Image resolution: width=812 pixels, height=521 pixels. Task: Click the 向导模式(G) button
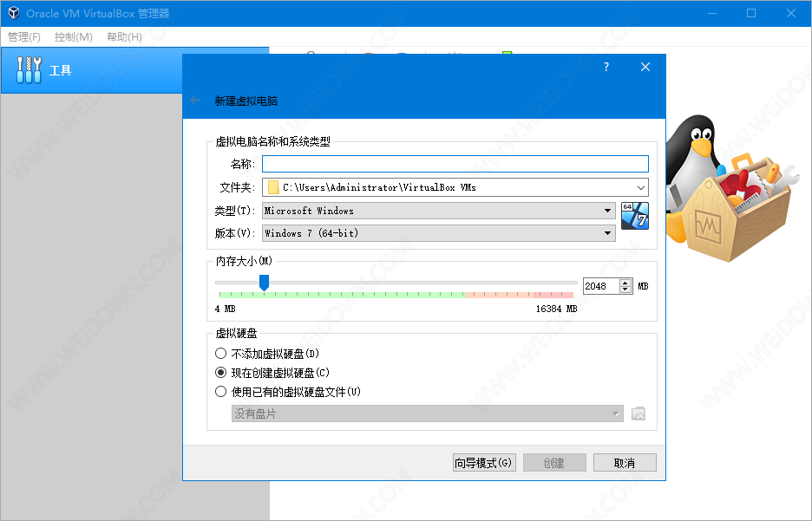[x=484, y=463]
